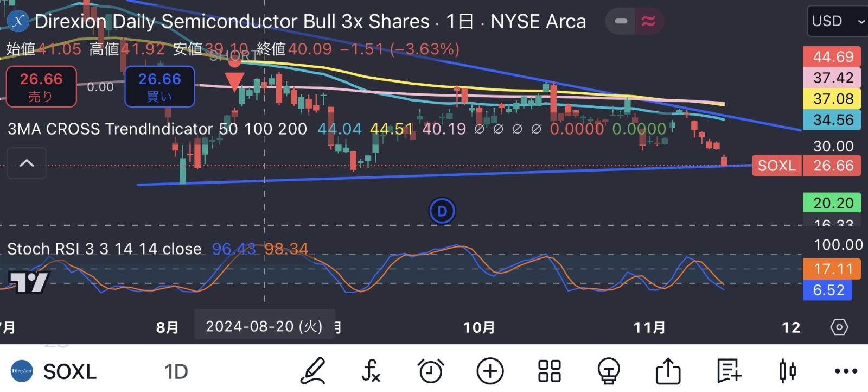Tap the share export icon
Image resolution: width=868 pixels, height=392 pixels.
(x=668, y=371)
